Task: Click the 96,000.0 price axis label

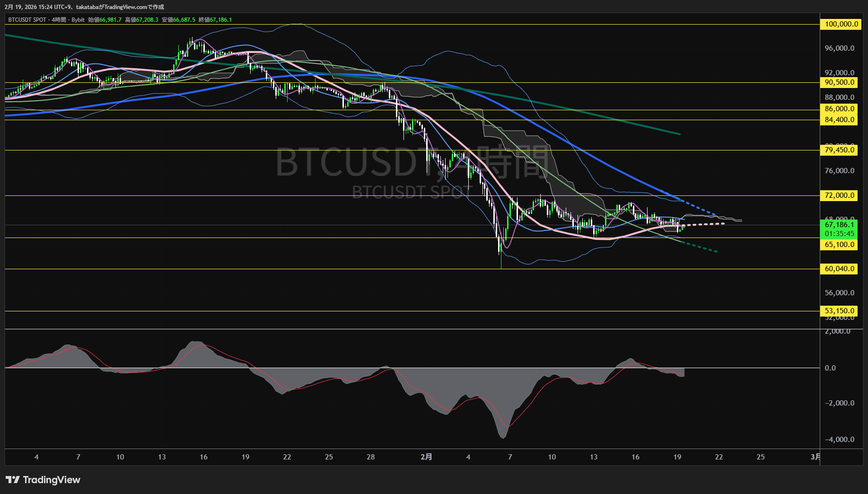Action: [x=840, y=48]
